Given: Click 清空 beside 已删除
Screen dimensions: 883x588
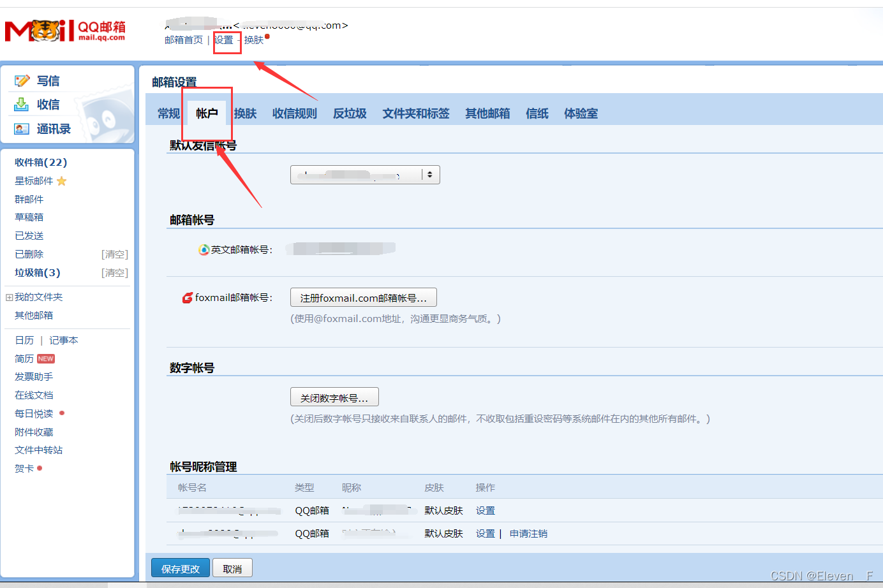Looking at the screenshot, I should (115, 254).
